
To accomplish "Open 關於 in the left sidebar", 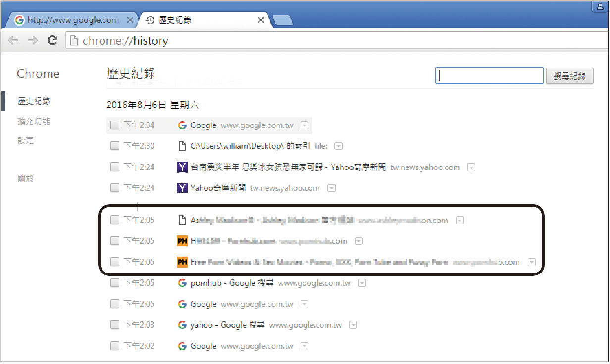I will click(26, 179).
